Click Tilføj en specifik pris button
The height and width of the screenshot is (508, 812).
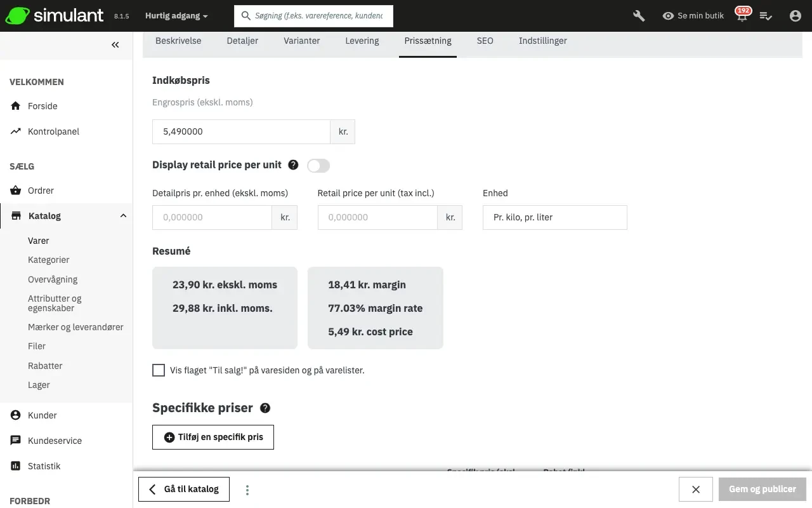[213, 437]
